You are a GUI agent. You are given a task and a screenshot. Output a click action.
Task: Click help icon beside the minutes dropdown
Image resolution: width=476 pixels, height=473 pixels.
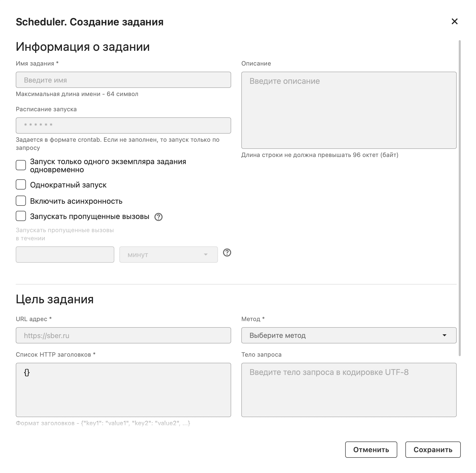coord(227,253)
